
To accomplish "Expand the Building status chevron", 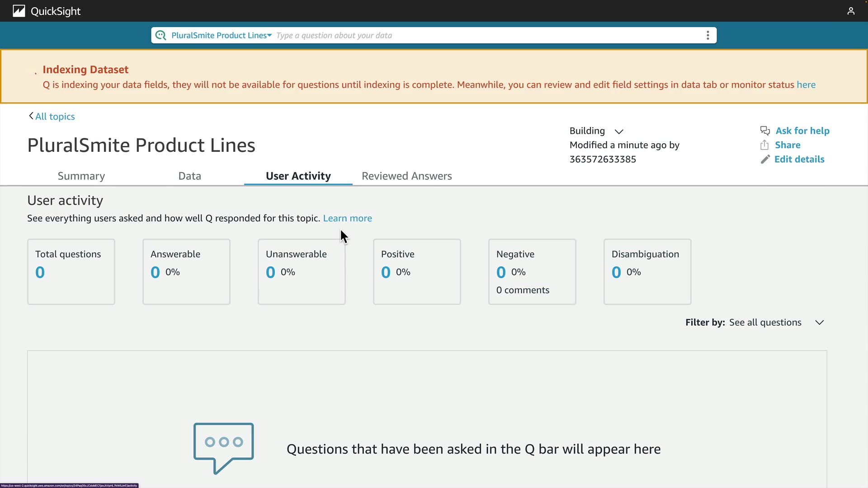I will [619, 131].
